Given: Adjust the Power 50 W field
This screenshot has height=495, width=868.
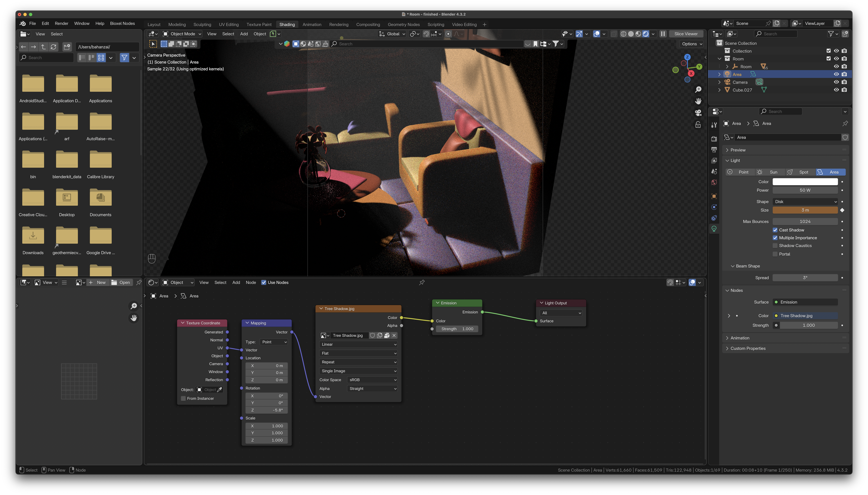Looking at the screenshot, I should point(805,190).
